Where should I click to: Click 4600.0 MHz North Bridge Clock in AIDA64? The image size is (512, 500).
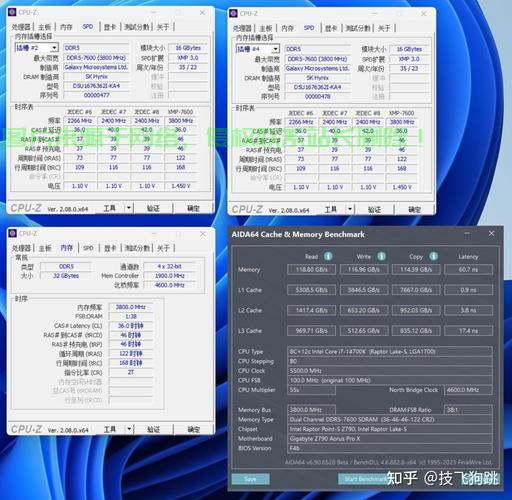tap(468, 390)
